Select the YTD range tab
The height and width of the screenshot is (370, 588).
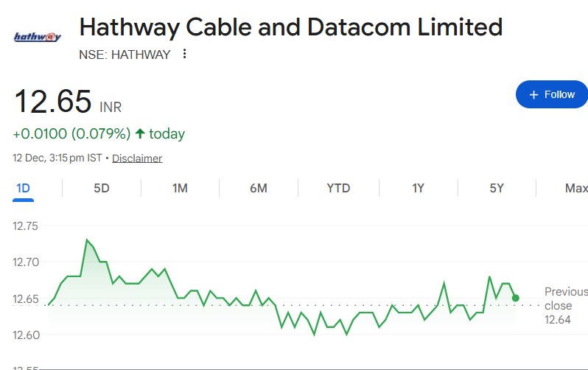(x=338, y=188)
